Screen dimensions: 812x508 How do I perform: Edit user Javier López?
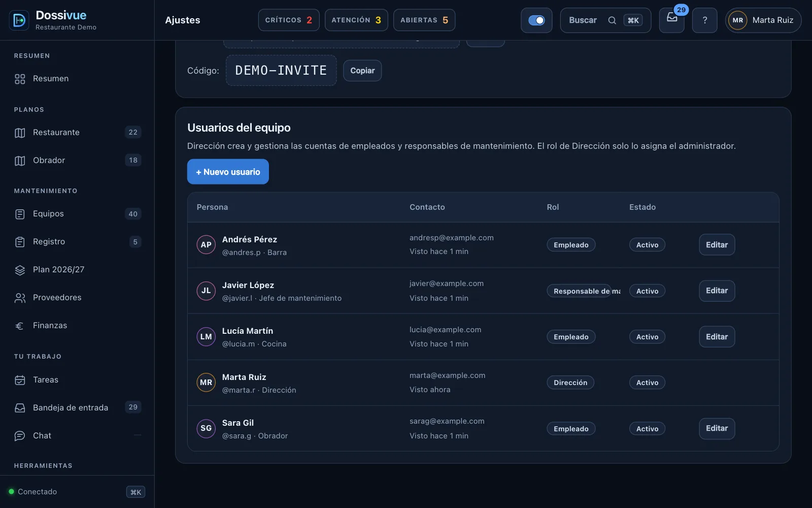pos(717,291)
